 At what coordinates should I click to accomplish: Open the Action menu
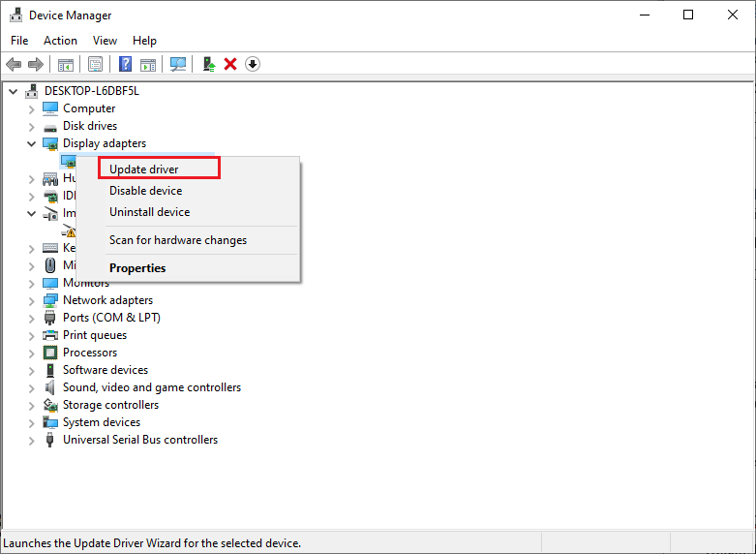pyautogui.click(x=60, y=41)
